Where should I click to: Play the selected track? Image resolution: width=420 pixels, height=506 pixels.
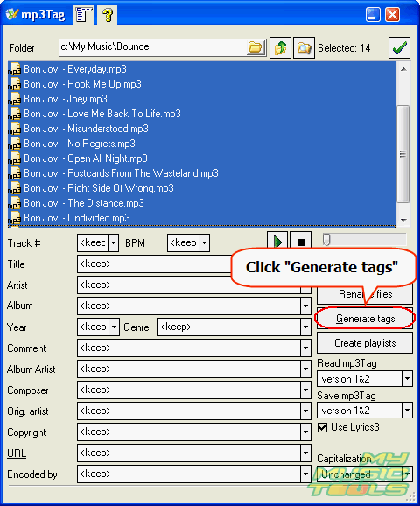[277, 242]
